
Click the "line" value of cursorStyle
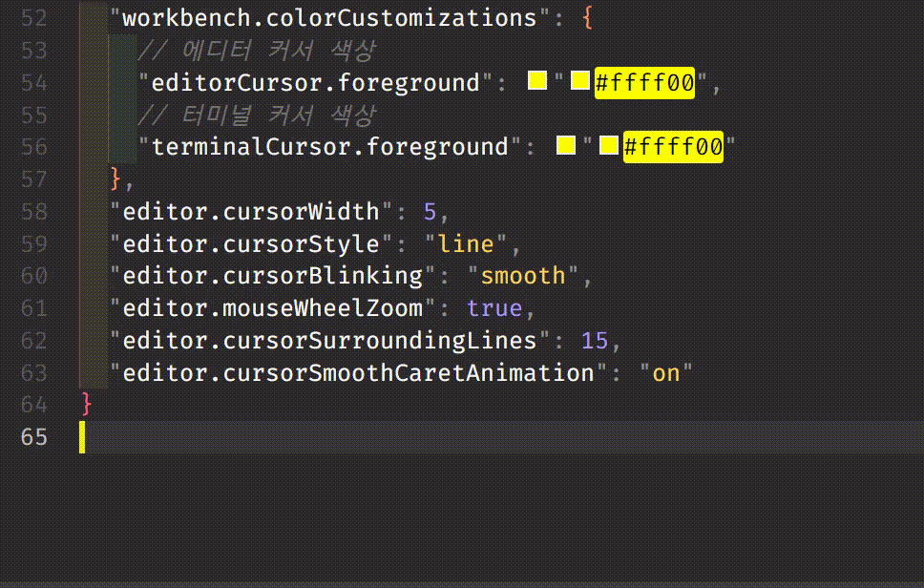tap(466, 244)
